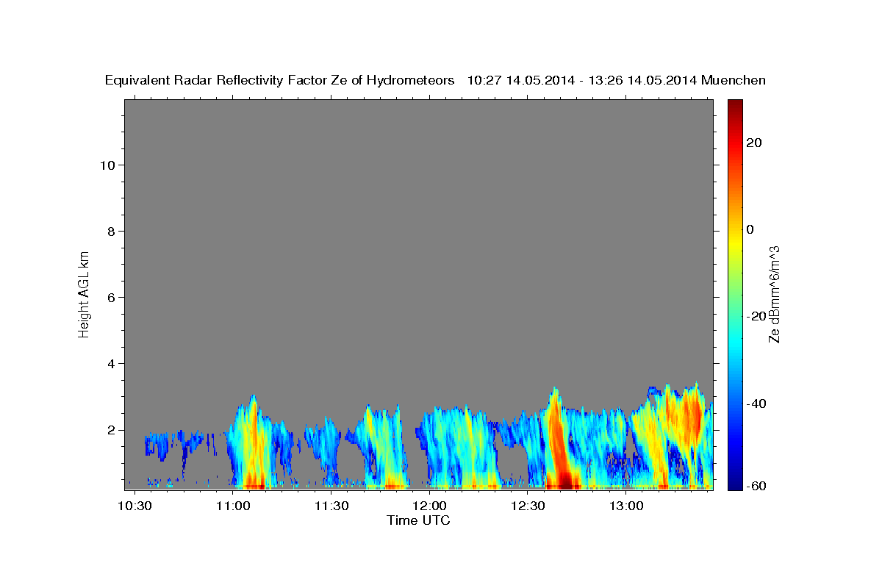Click the colorbar tick value '-60'
This screenshot has width=882, height=588.
click(x=758, y=486)
